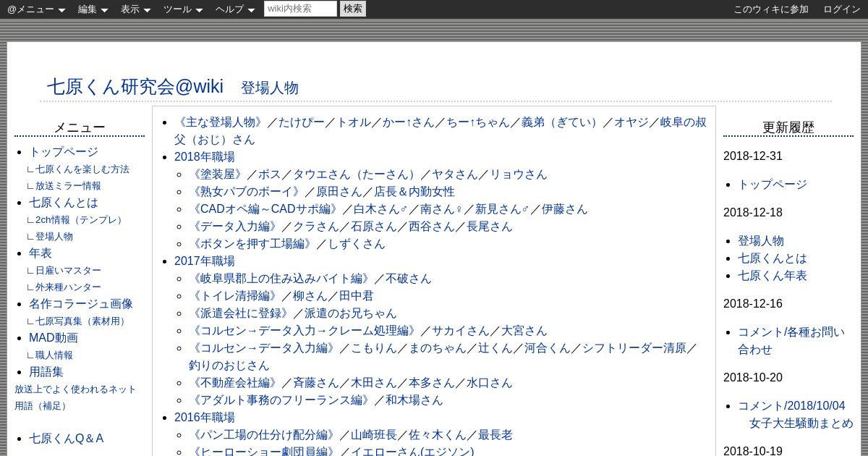Open 《コルセン→データ入力→クレーム処理編》 link
868x456 pixels.
(x=305, y=331)
